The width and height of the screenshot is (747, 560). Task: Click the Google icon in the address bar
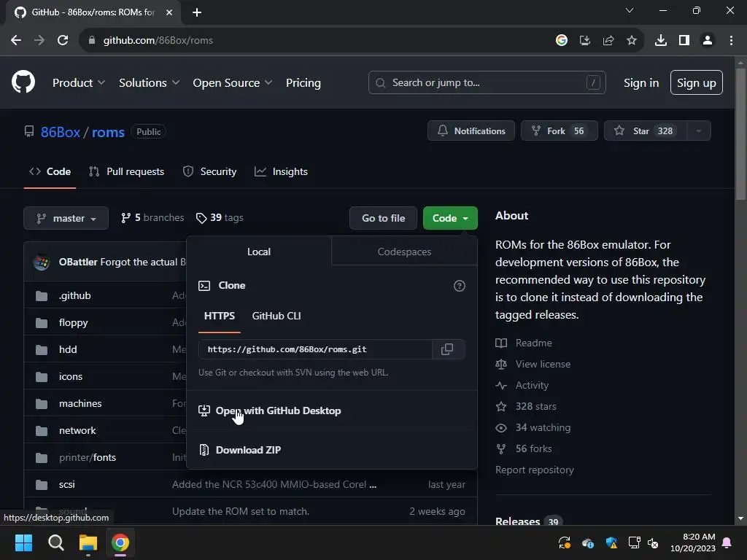(x=562, y=41)
